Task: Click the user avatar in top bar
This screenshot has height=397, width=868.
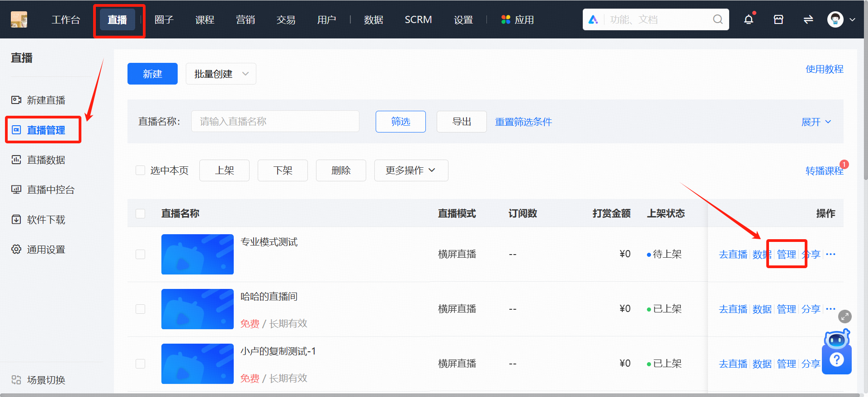Action: click(835, 19)
